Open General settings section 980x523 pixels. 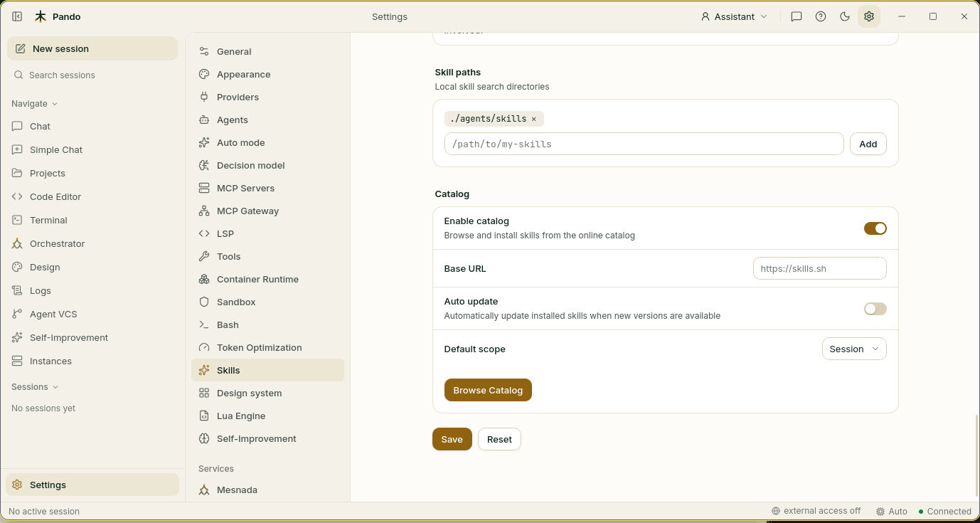click(x=267, y=51)
